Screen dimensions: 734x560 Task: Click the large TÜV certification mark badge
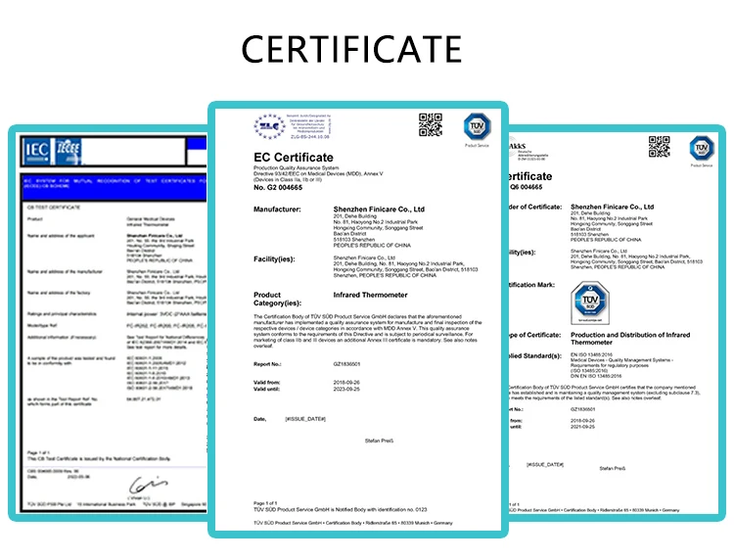point(590,303)
